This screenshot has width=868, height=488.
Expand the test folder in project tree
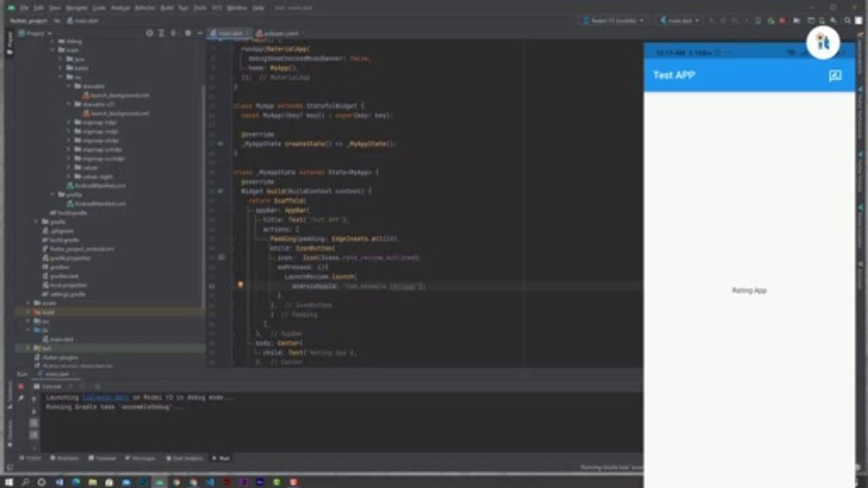tap(28, 348)
